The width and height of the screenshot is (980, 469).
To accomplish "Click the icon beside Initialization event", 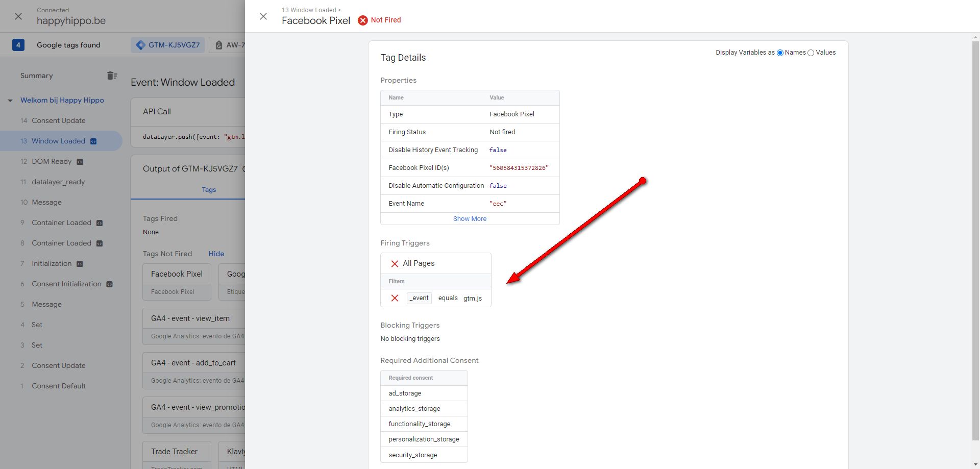I will [80, 264].
